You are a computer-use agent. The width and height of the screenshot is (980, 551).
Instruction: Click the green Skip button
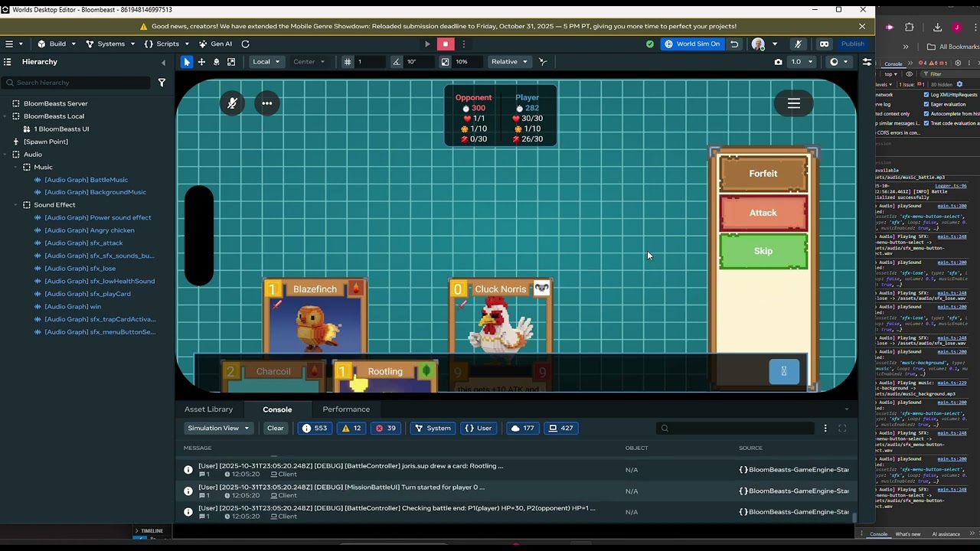(763, 251)
